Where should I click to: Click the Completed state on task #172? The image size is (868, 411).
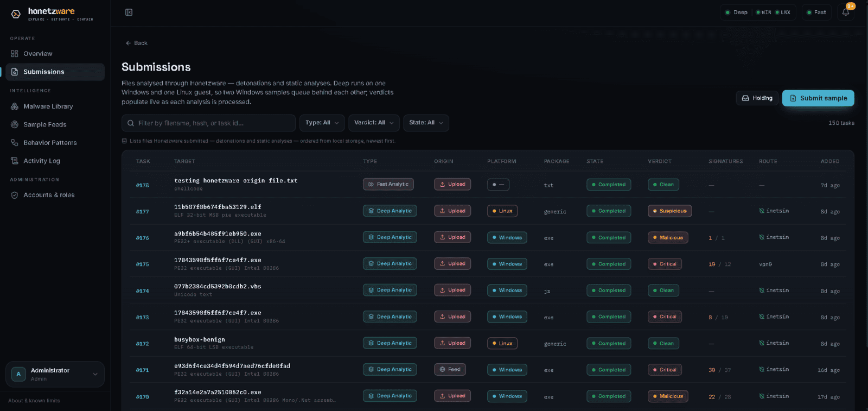click(609, 344)
